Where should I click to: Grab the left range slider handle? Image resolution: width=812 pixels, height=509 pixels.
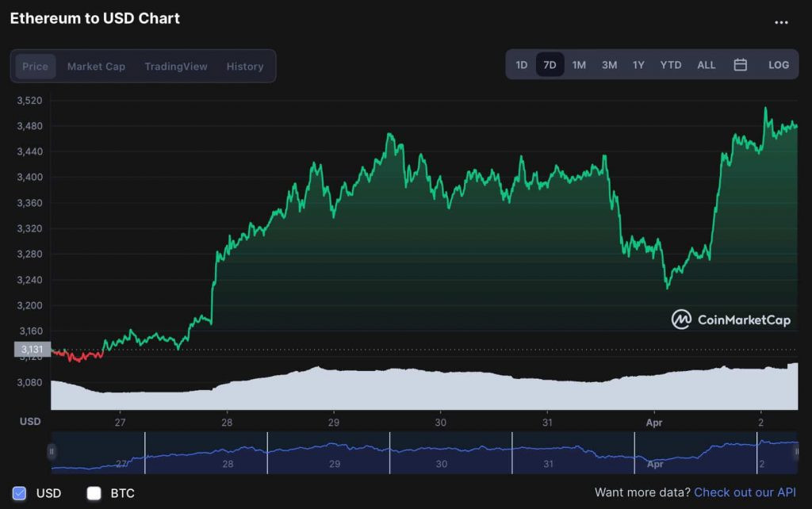(x=52, y=452)
